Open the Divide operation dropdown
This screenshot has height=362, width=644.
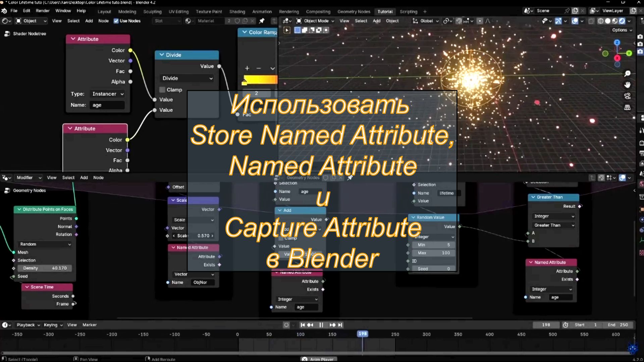coord(186,78)
